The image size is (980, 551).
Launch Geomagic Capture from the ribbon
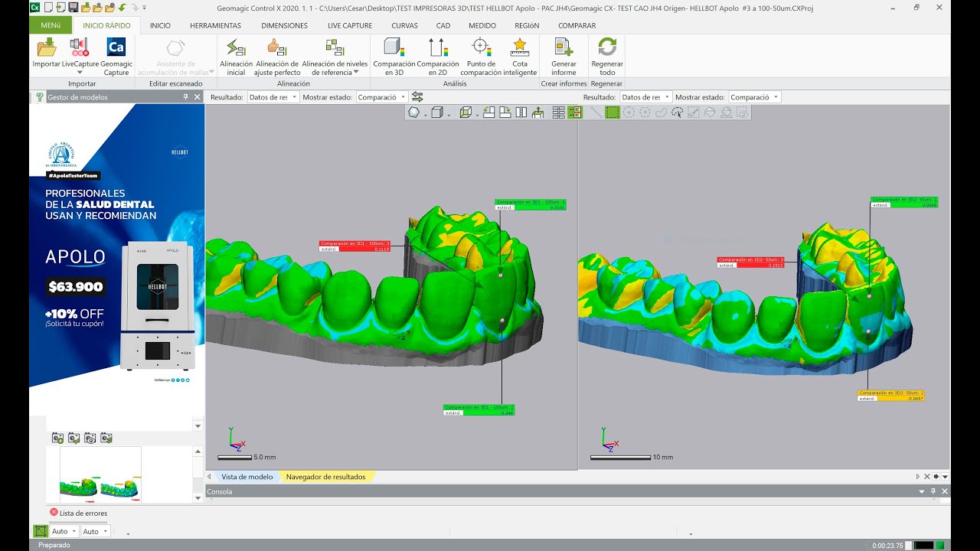[116, 57]
